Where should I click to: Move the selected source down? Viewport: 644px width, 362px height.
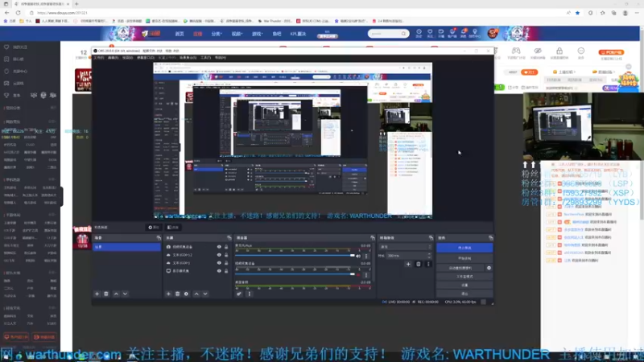(205, 294)
